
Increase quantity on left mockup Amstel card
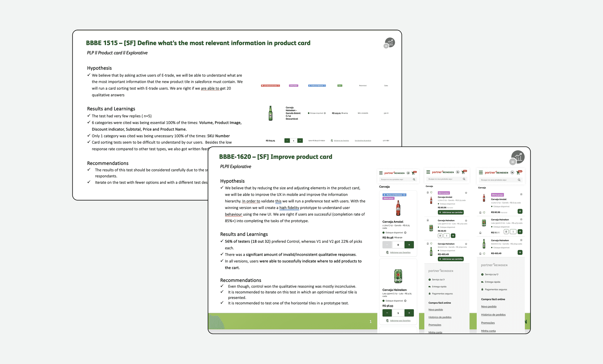pos(409,245)
